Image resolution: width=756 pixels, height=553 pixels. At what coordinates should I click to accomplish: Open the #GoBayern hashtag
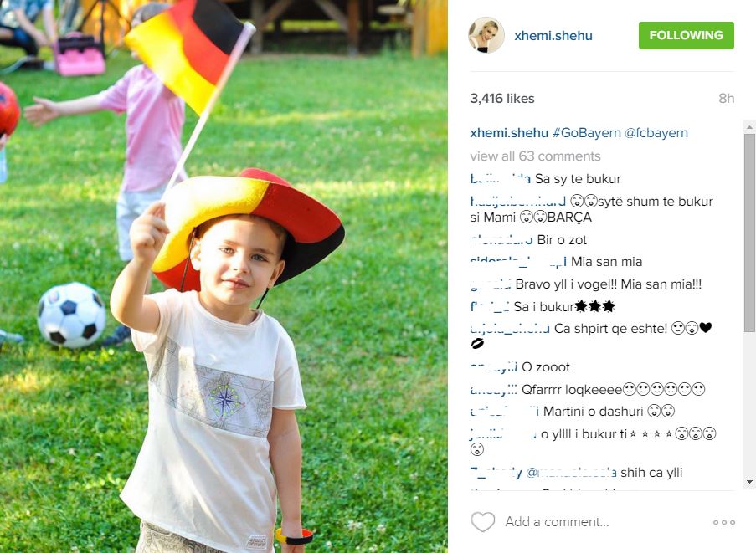(x=586, y=133)
